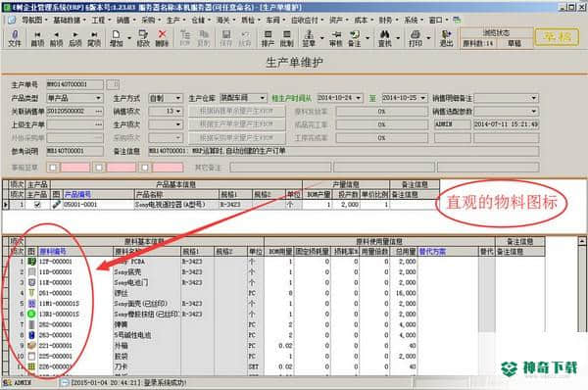Click the carton icon for 221-000001
The height and width of the screenshot is (390, 588).
click(x=32, y=345)
